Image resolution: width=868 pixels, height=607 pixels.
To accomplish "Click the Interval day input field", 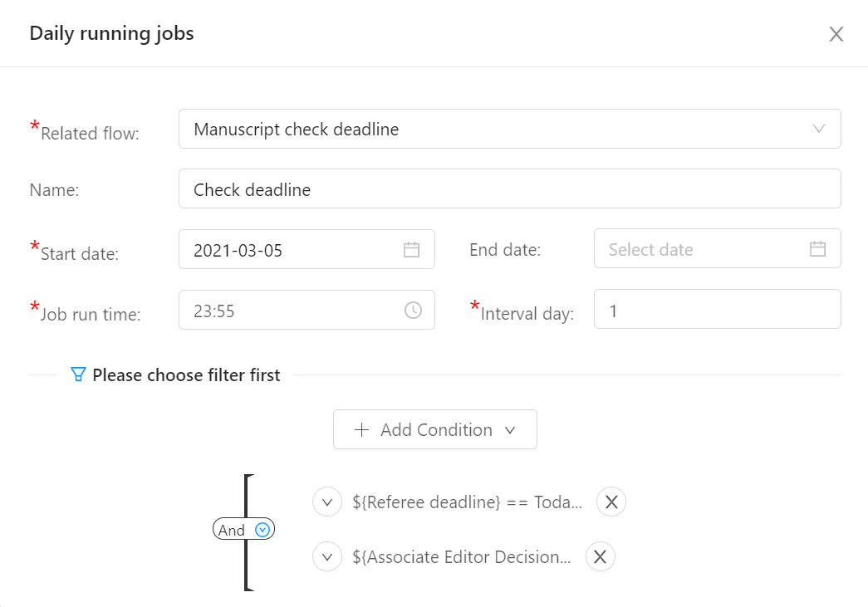I will click(x=718, y=309).
